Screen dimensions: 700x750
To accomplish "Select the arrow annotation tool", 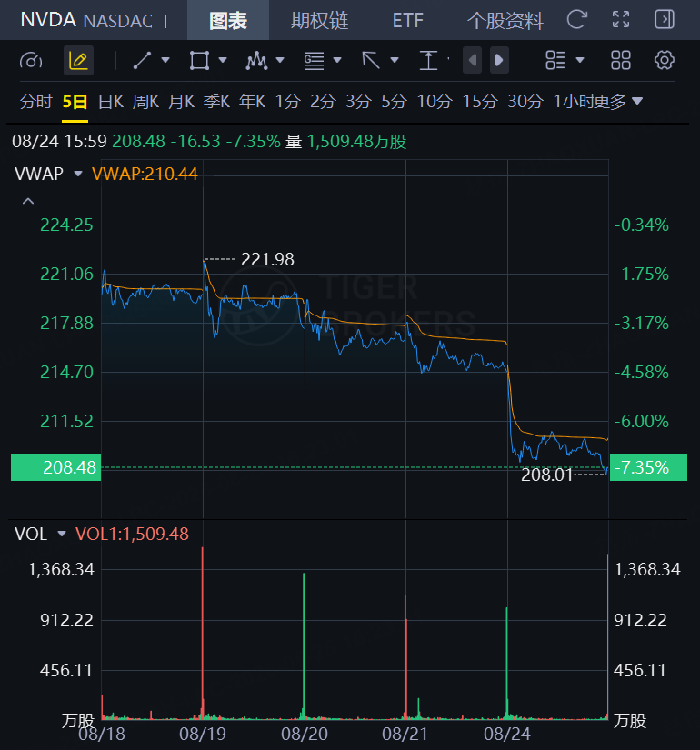I will pos(371,61).
